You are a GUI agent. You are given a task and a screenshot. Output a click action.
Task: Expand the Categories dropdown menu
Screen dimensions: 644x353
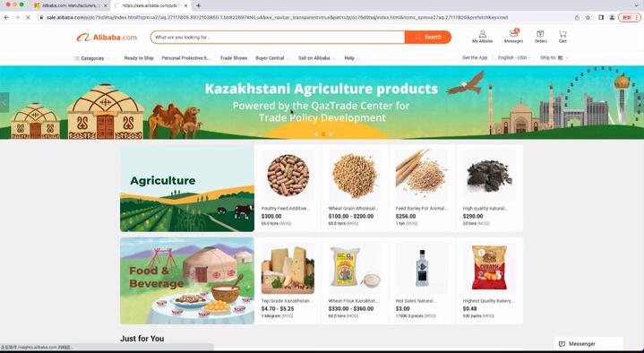(x=92, y=58)
